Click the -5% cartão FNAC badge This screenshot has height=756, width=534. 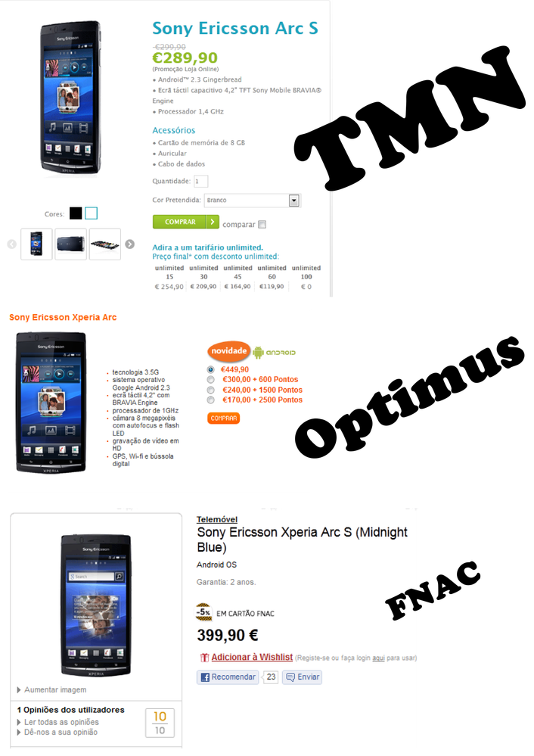click(x=203, y=612)
